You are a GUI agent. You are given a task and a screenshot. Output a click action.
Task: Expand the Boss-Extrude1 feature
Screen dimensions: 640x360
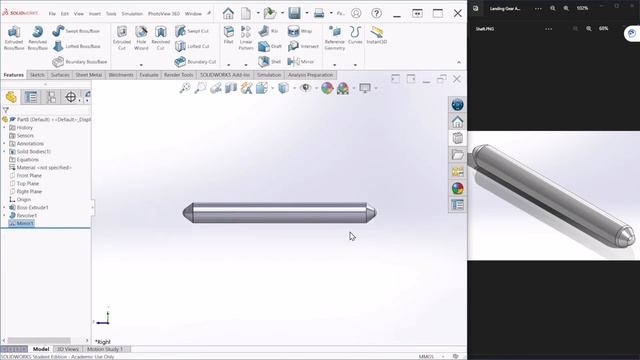(4, 207)
